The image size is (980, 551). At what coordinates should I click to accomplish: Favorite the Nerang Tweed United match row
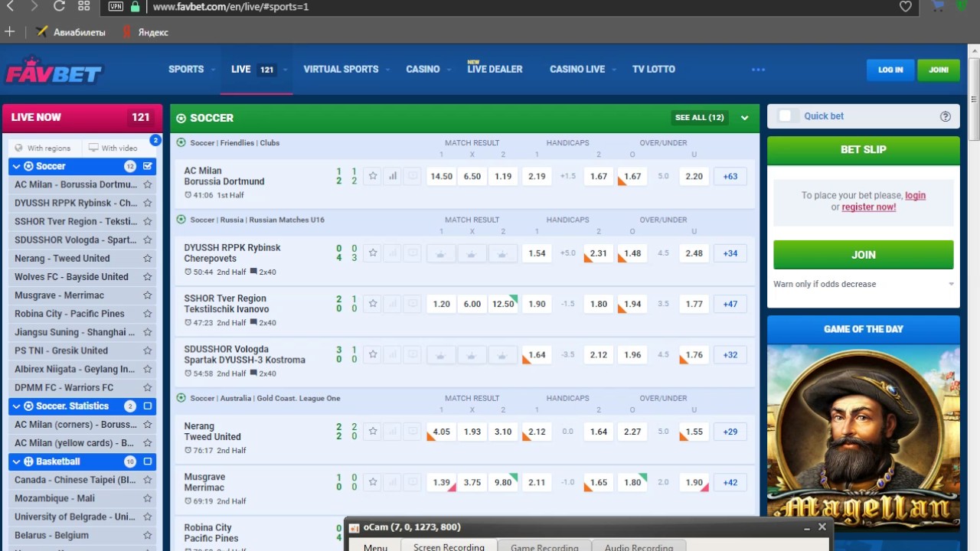(373, 432)
